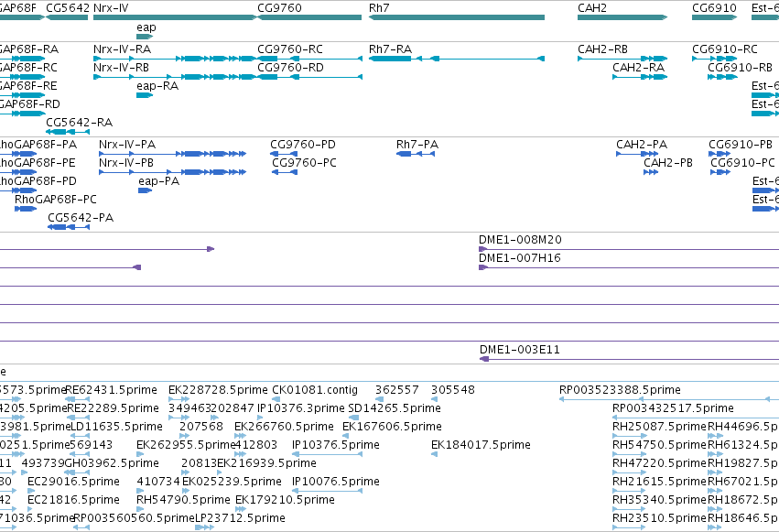The width and height of the screenshot is (779, 532).
Task: Click the EK228728.5prime EST label
Action: pyautogui.click(x=218, y=390)
